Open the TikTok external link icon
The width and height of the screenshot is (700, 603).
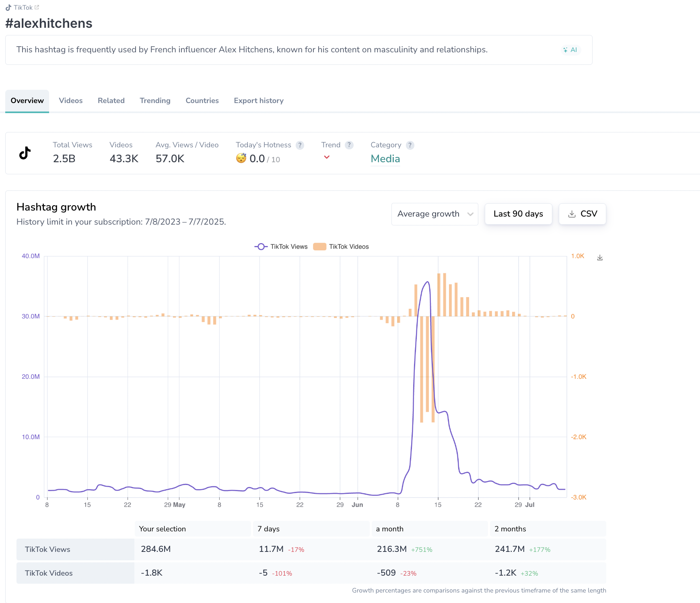click(x=37, y=7)
